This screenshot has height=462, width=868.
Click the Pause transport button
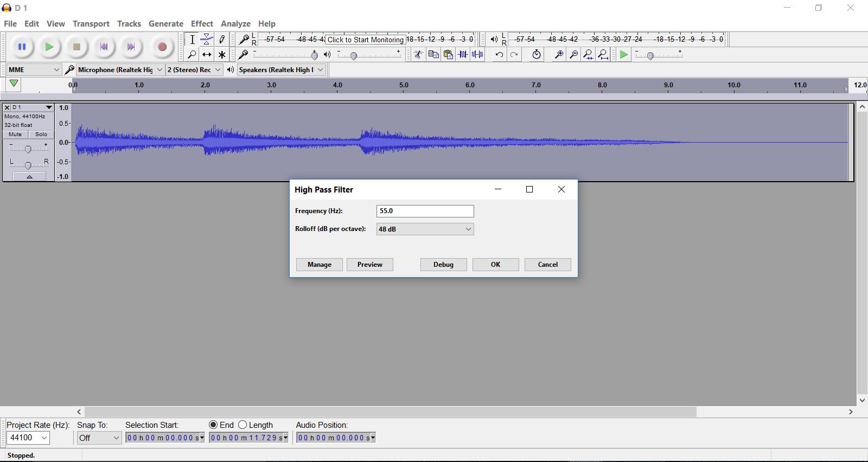click(x=22, y=47)
